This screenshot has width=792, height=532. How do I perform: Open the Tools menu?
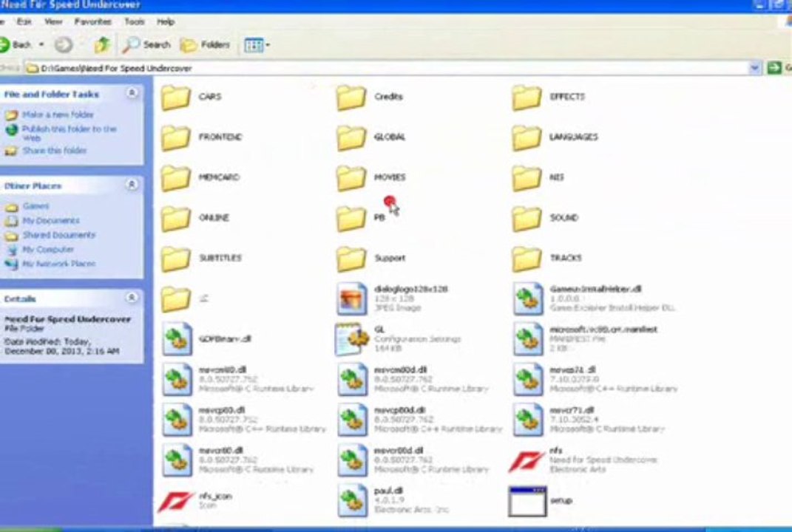click(x=135, y=21)
